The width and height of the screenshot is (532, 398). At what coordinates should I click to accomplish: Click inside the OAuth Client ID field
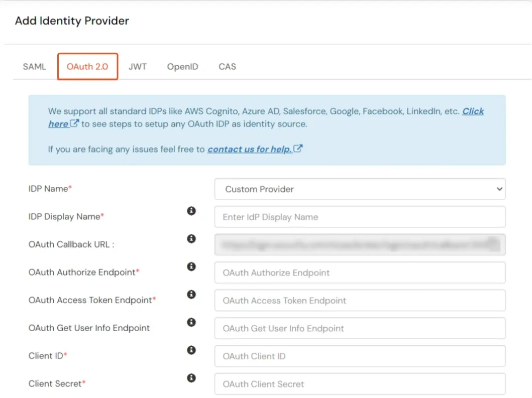tap(360, 356)
